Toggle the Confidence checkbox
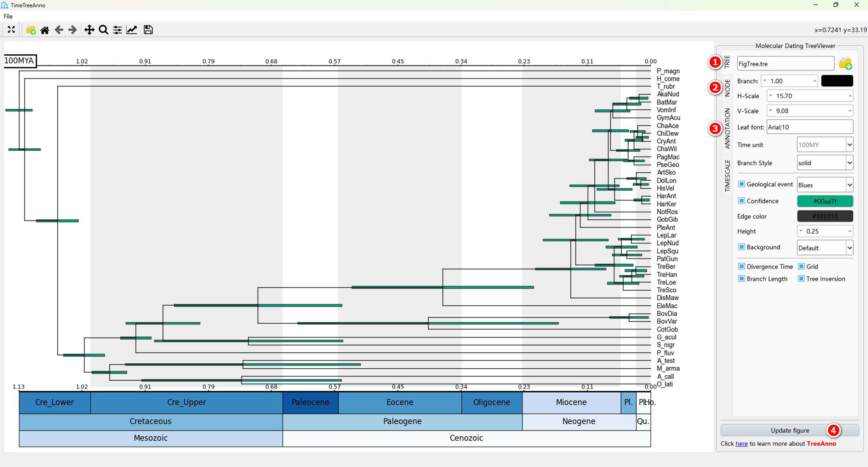This screenshot has height=467, width=868. tap(741, 201)
